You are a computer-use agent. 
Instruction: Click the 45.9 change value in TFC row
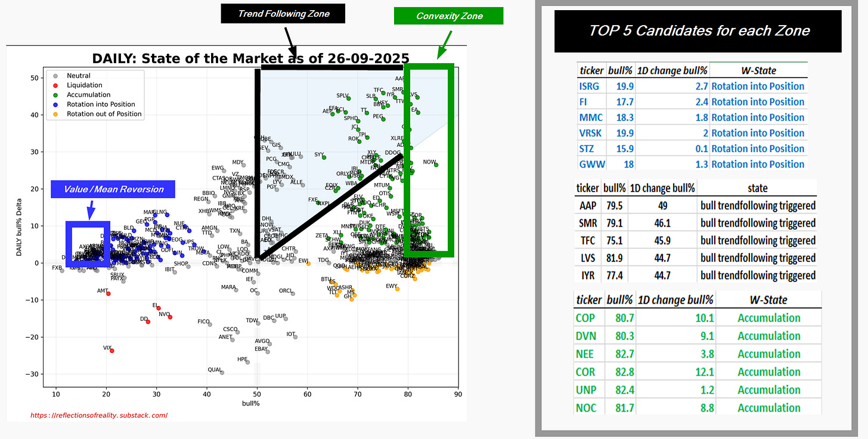662,240
